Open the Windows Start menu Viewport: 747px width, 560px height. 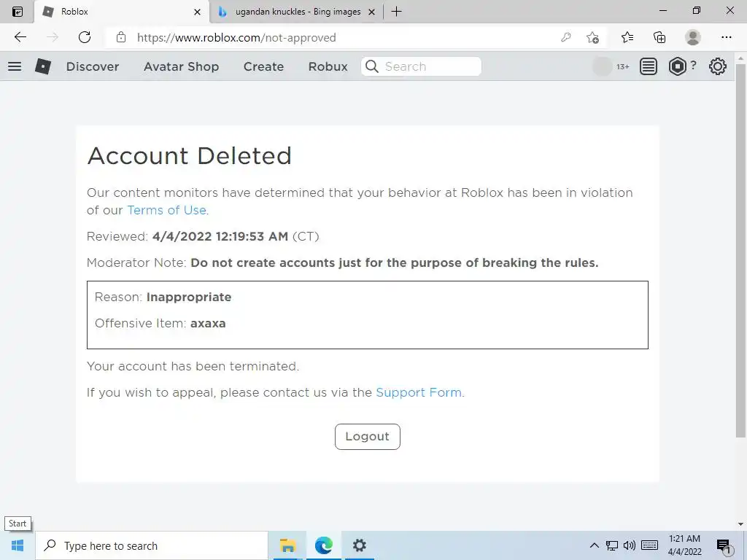coord(18,545)
